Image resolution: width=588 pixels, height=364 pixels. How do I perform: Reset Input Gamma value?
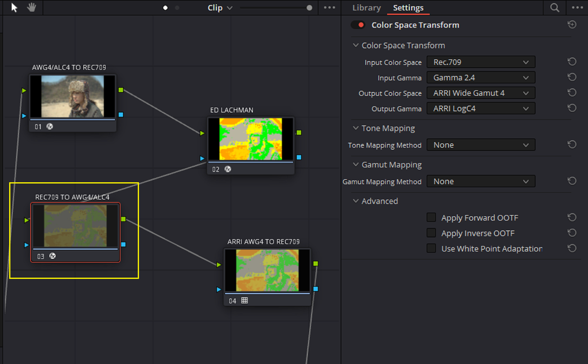[572, 78]
